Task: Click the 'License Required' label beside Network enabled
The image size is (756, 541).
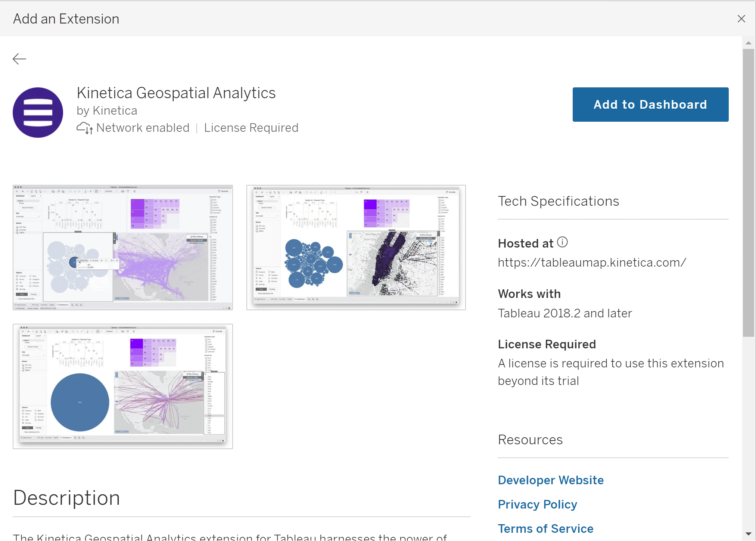Action: [251, 128]
